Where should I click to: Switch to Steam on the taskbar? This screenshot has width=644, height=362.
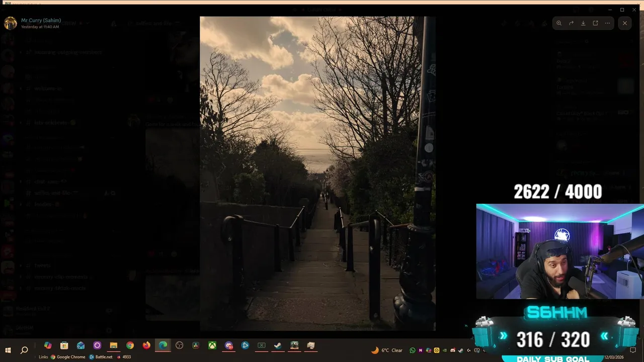point(278,345)
